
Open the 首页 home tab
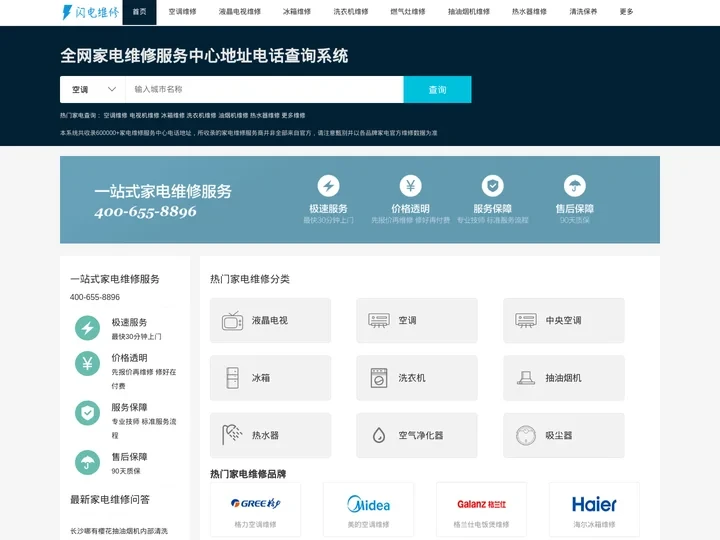point(139,12)
